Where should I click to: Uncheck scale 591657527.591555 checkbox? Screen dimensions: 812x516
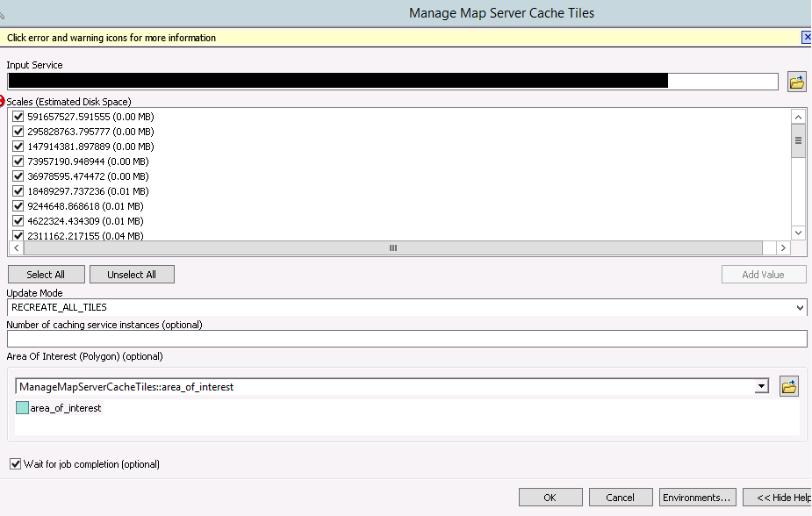click(18, 117)
